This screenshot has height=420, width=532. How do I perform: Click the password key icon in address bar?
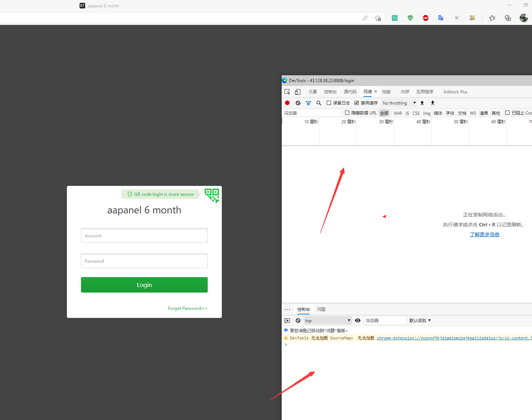click(x=365, y=18)
